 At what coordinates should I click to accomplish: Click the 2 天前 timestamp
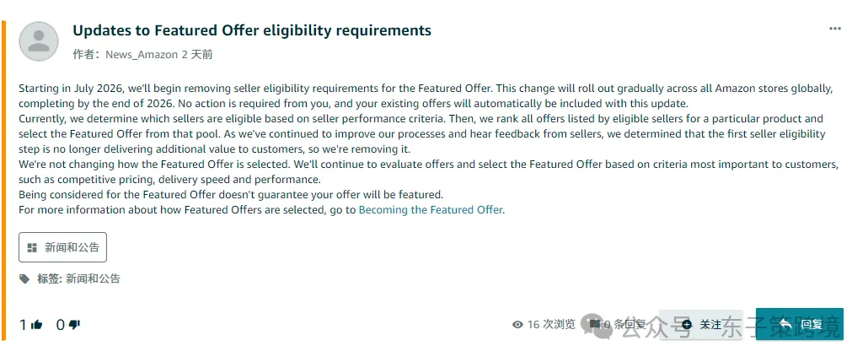tap(197, 54)
